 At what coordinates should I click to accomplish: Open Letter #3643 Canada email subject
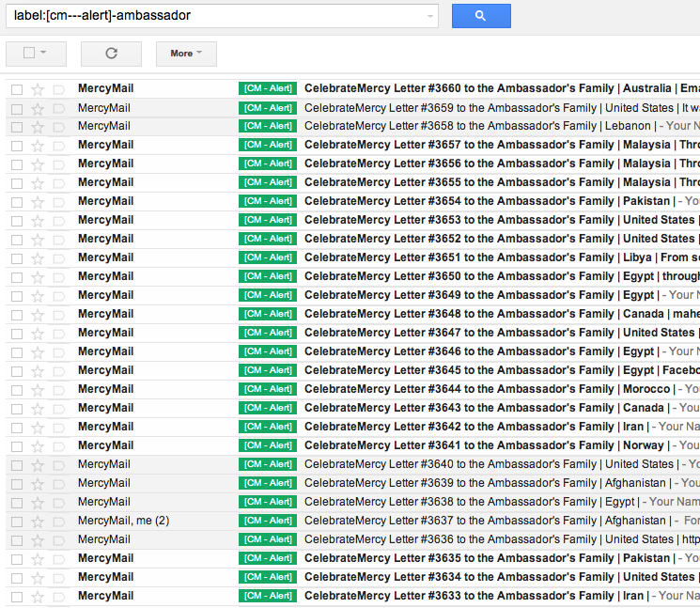pyautogui.click(x=487, y=408)
